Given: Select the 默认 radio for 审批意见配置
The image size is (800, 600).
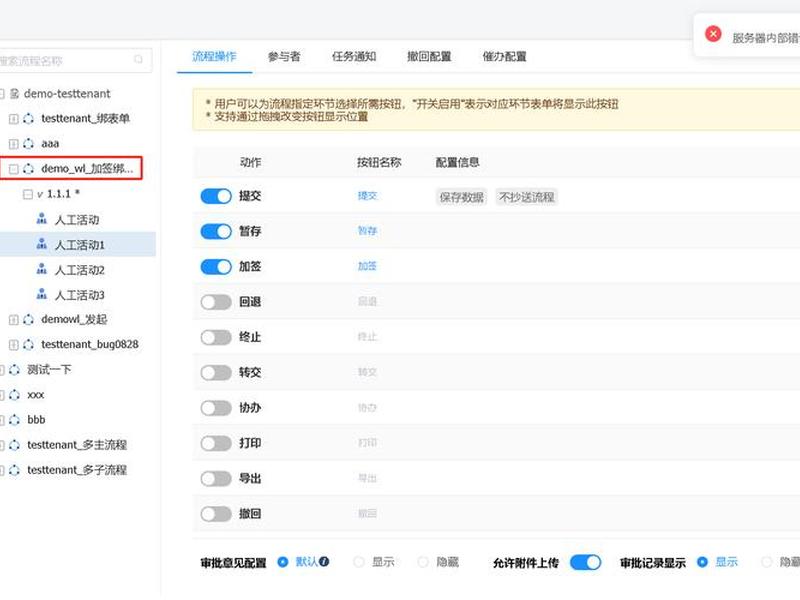Looking at the screenshot, I should (283, 562).
